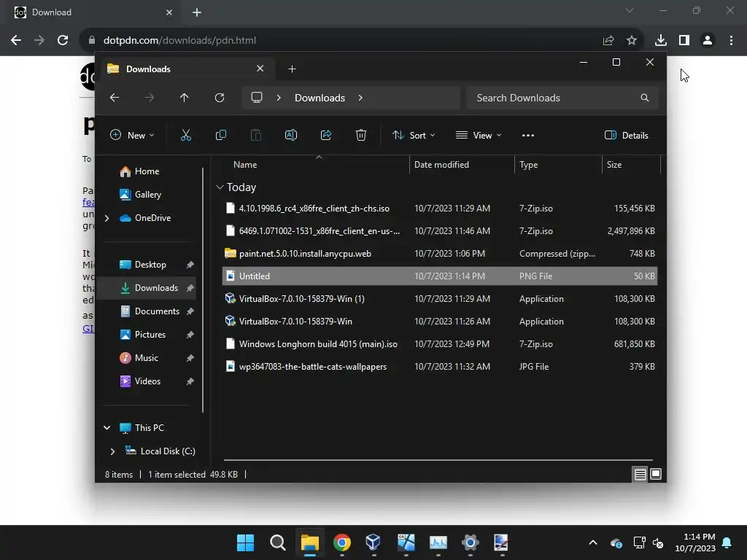Refresh the Downloads folder in Explorer
The image size is (747, 560).
click(219, 98)
